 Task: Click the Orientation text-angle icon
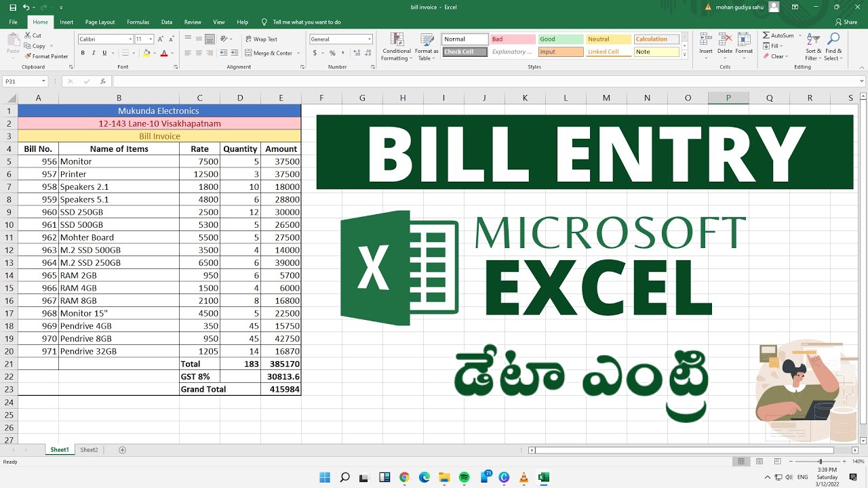[x=225, y=39]
